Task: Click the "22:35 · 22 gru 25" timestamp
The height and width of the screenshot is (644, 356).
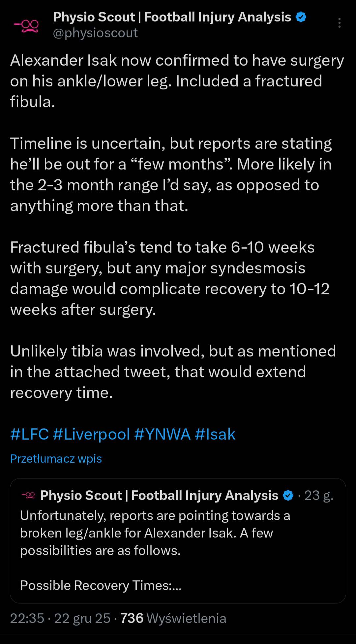Action: pos(60,618)
